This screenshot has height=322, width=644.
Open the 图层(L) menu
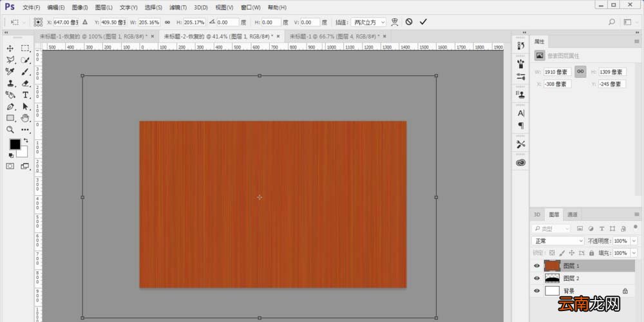click(x=104, y=7)
